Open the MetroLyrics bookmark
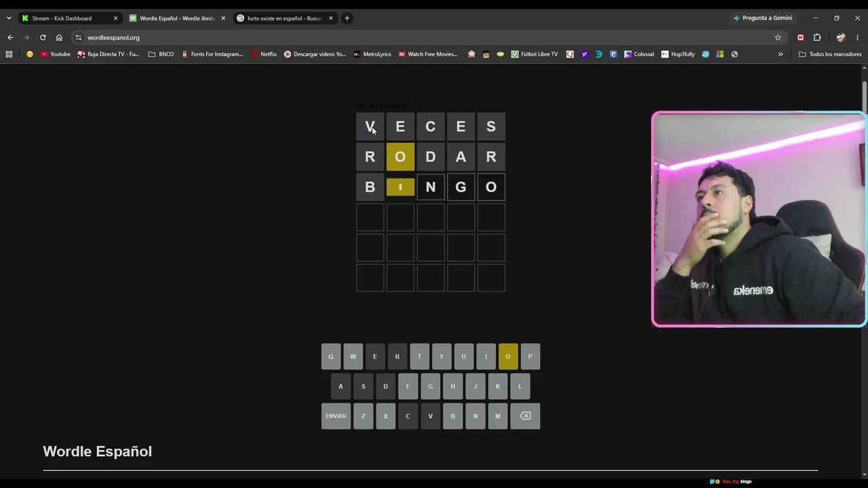This screenshot has height=488, width=868. [x=372, y=54]
